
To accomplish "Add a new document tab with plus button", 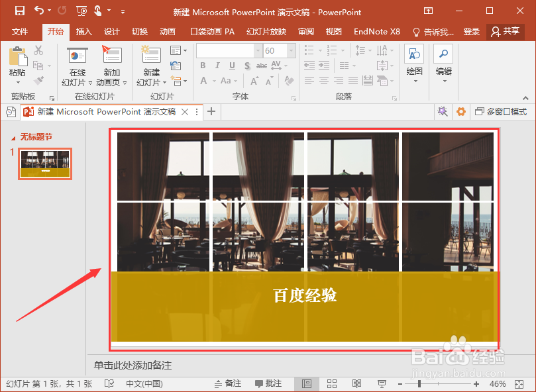I will coord(211,111).
